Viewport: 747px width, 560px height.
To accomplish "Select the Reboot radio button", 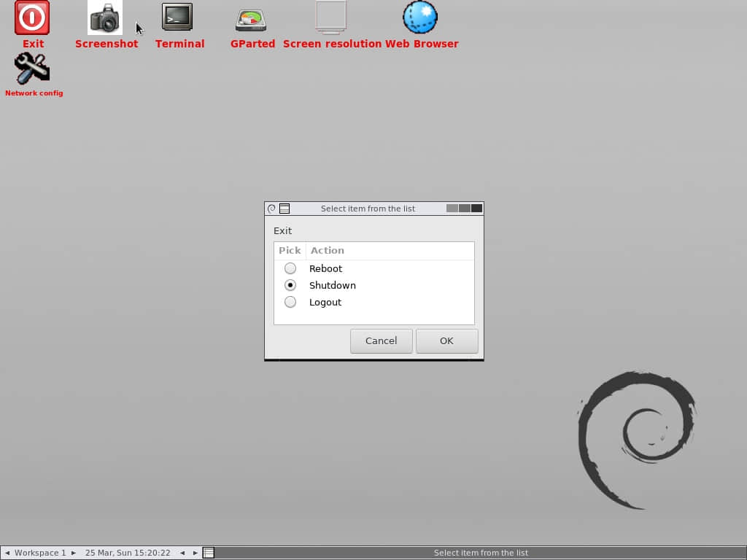I will point(290,268).
